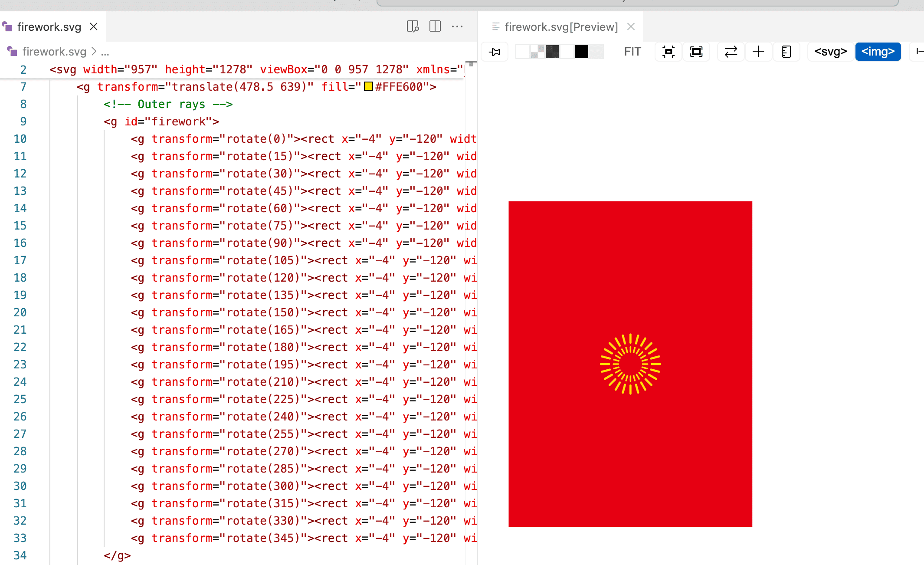This screenshot has width=924, height=565.
Task: Click the fit-to-window frame icon in preview toolbar
Action: (x=696, y=52)
